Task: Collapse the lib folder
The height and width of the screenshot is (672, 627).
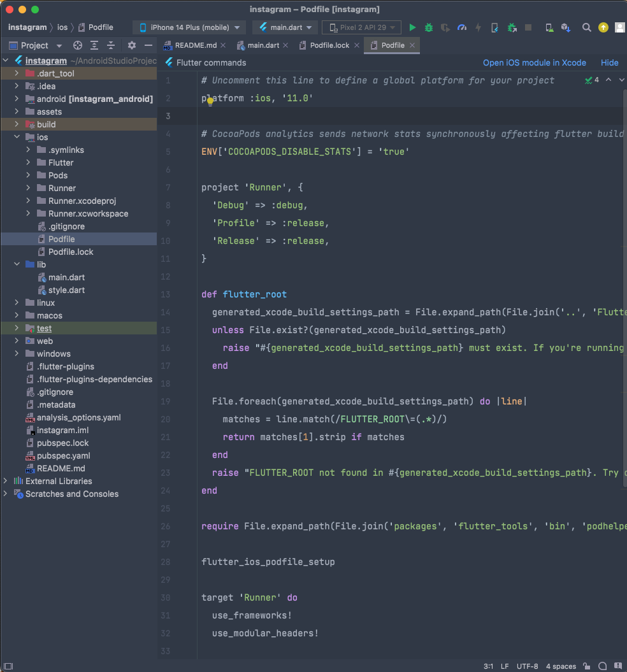Action: 17,264
